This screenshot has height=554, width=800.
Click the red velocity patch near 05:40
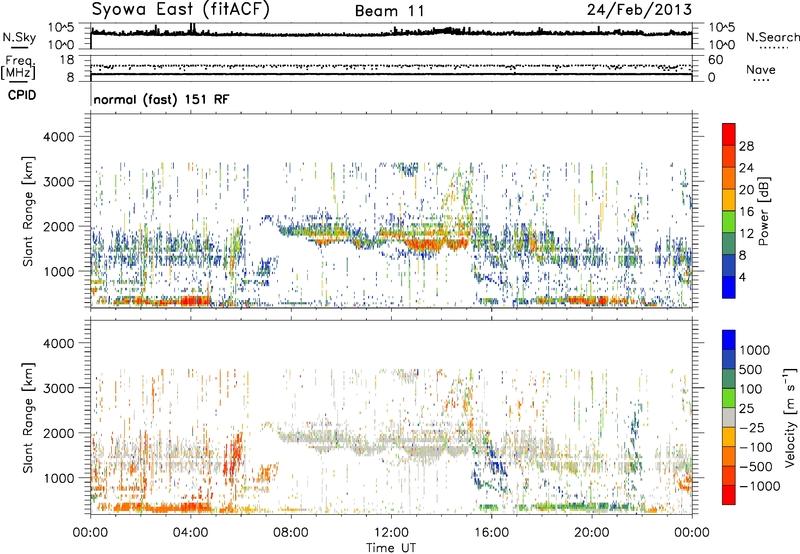pos(235,452)
